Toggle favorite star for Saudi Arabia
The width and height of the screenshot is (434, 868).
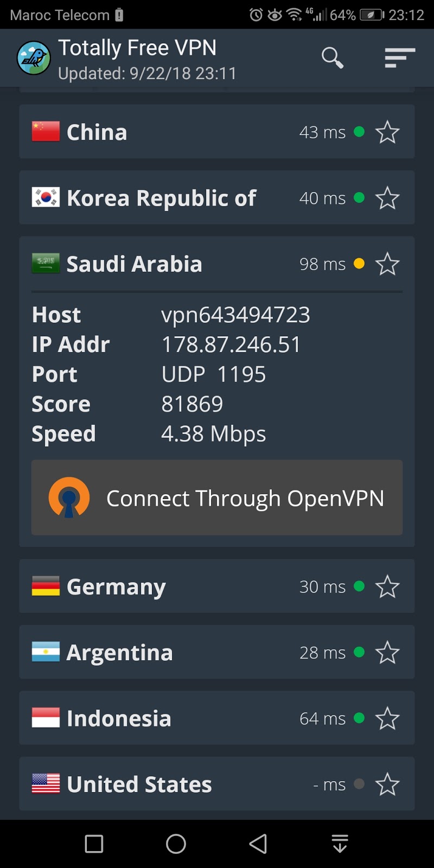(387, 264)
